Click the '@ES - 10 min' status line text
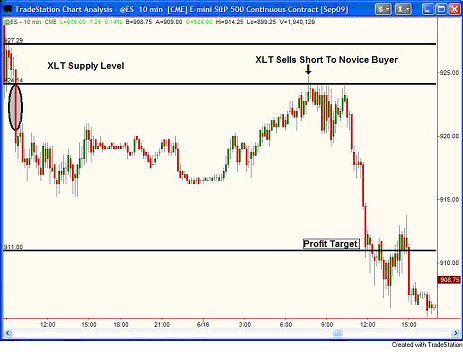The width and height of the screenshot is (463, 363). pos(22,22)
